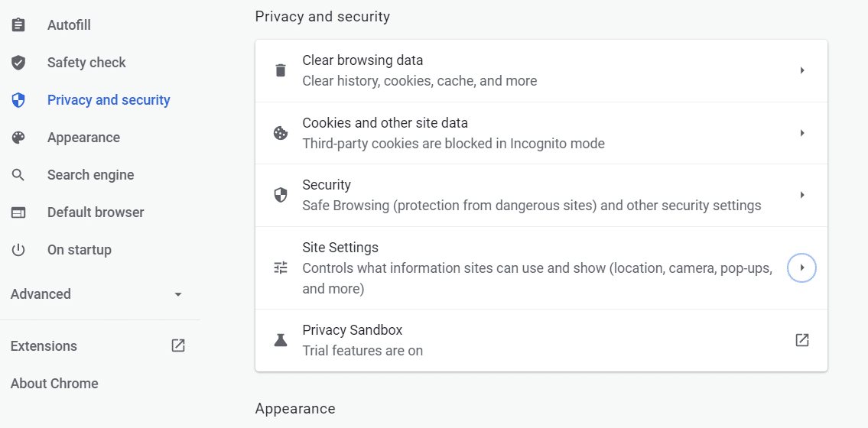The height and width of the screenshot is (428, 868).
Task: Expand Cookies and other site data arrow
Action: click(802, 133)
